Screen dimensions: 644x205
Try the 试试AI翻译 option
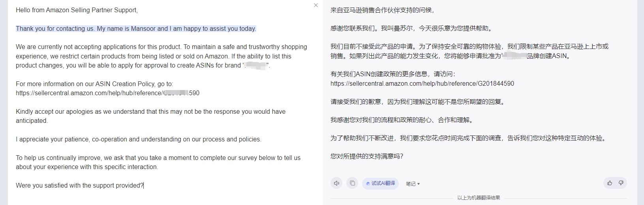(x=380, y=183)
